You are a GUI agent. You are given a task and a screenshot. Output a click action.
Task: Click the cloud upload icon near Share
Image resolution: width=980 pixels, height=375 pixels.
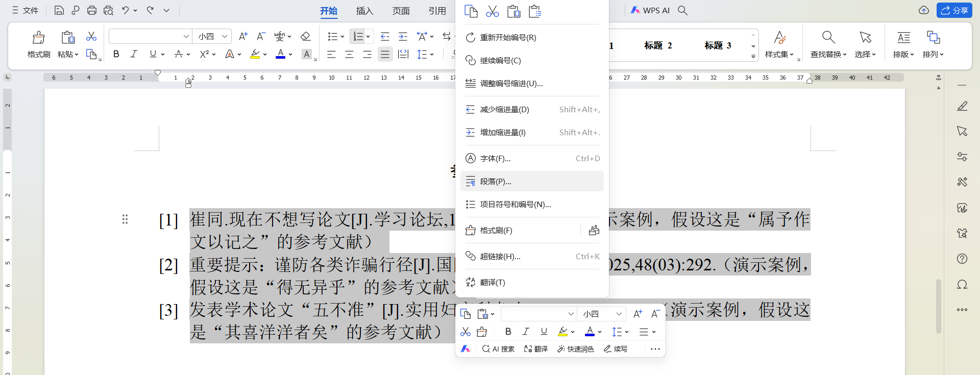(x=924, y=10)
